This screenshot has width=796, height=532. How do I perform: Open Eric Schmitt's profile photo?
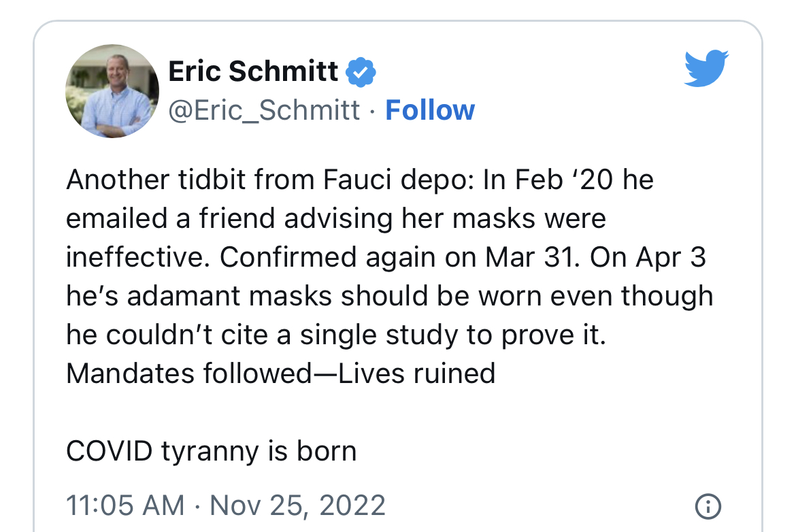click(112, 91)
